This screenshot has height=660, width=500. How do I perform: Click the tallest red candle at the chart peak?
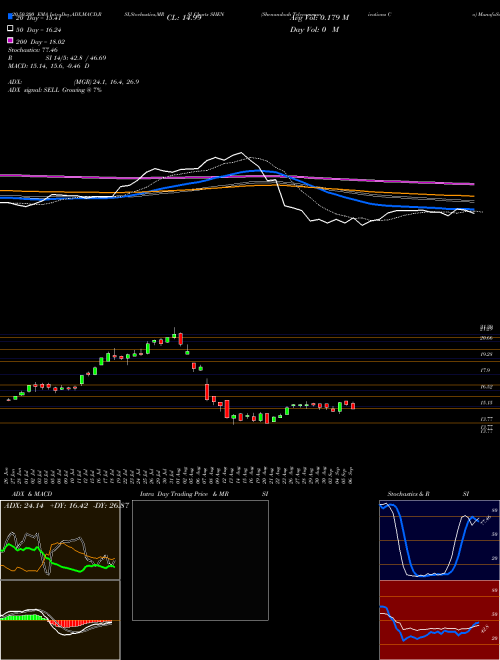click(x=181, y=339)
